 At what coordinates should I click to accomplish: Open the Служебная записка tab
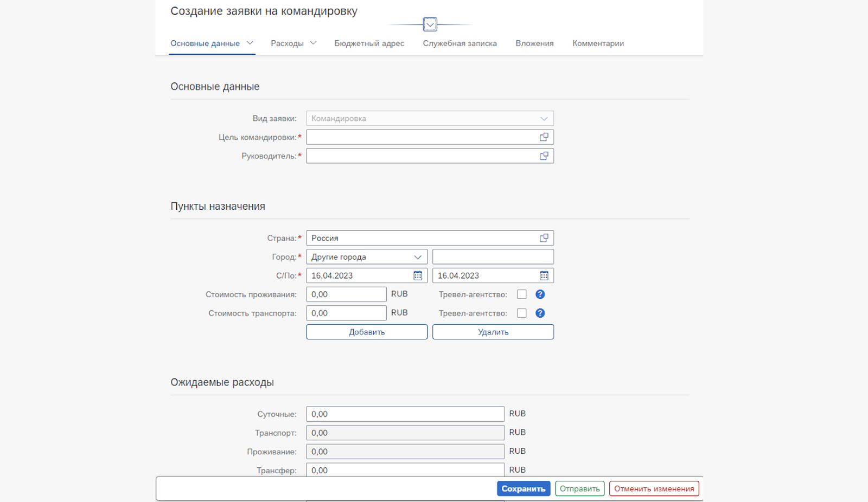[459, 43]
